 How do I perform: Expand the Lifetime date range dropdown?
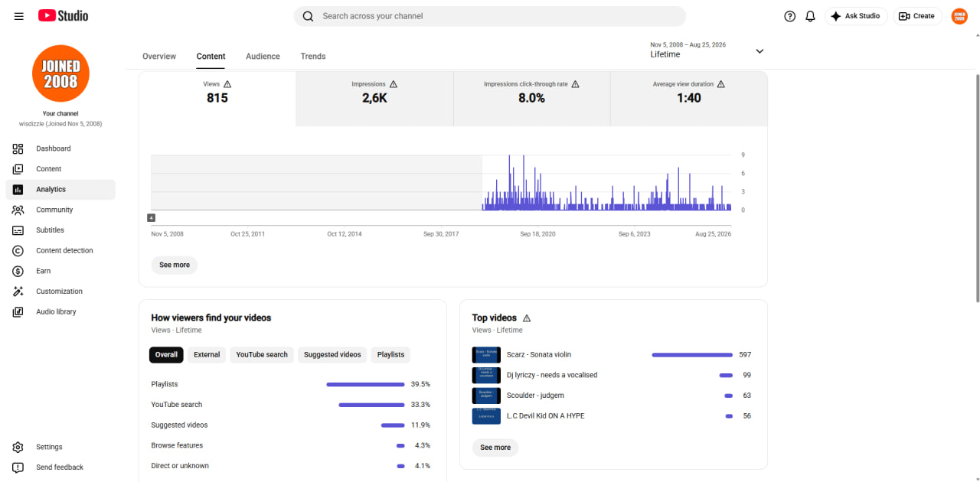pos(707,50)
